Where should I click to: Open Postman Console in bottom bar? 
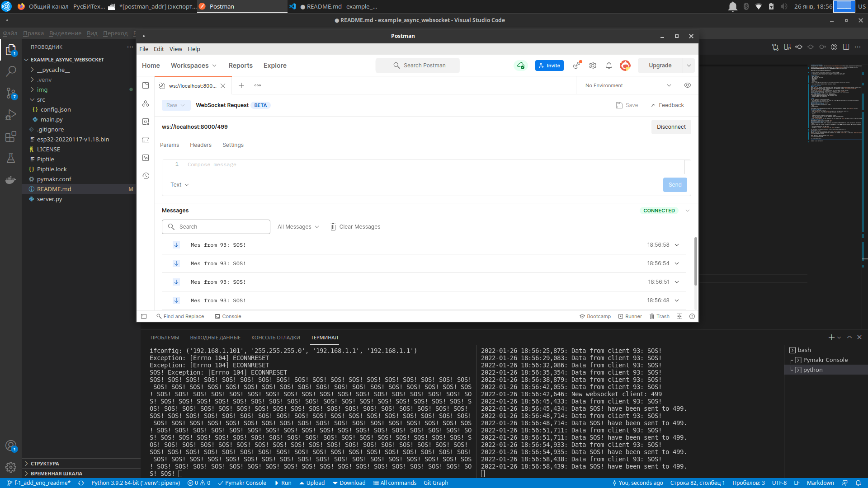point(228,316)
